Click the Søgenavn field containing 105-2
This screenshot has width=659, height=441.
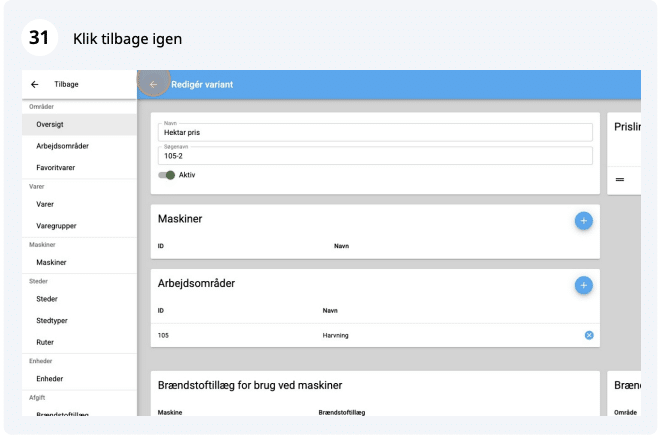(375, 156)
